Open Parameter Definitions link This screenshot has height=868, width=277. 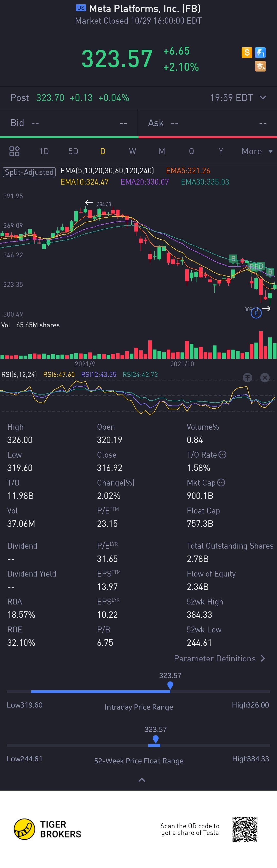[x=220, y=658]
